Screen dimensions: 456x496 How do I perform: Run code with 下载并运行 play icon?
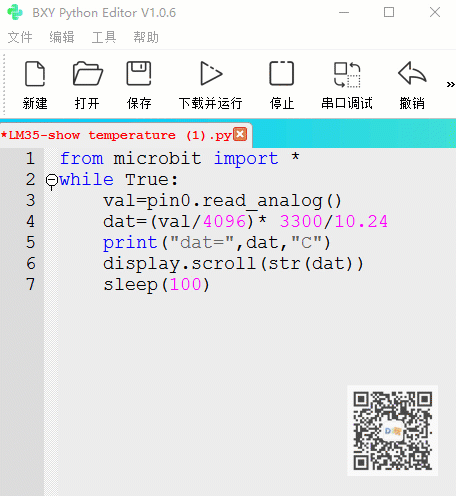tap(211, 73)
